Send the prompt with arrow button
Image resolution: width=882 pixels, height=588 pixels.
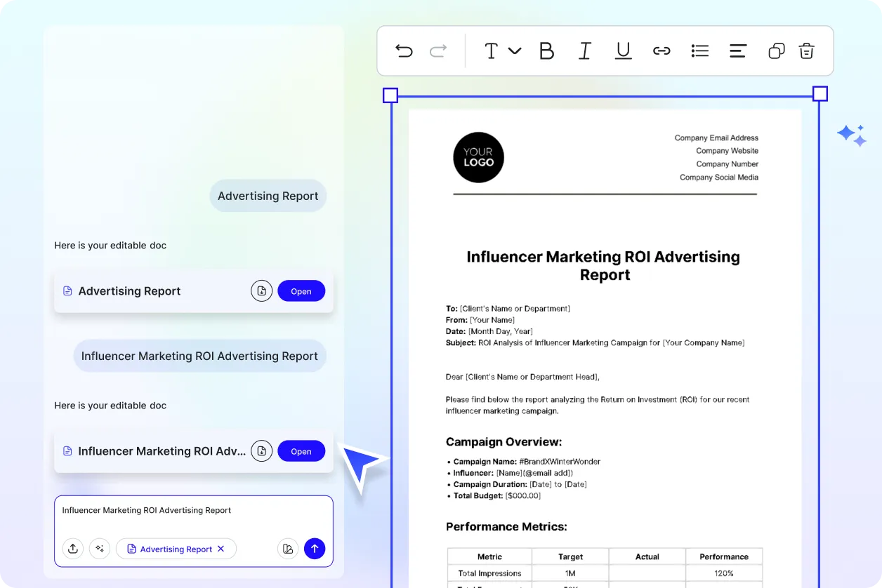315,549
